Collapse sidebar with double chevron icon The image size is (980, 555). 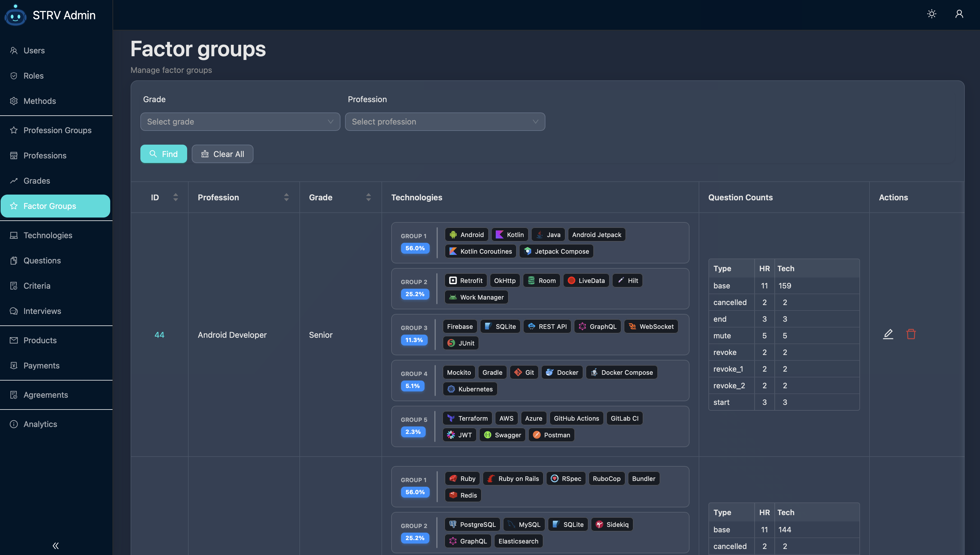[56, 546]
